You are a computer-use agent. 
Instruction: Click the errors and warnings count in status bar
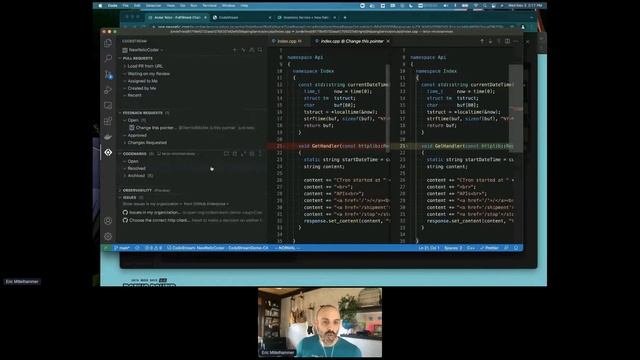pos(154,248)
